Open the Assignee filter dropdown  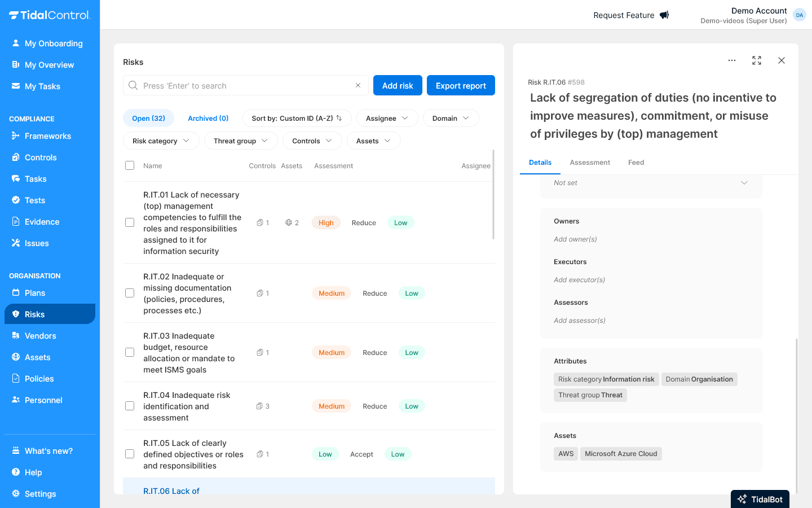point(387,119)
